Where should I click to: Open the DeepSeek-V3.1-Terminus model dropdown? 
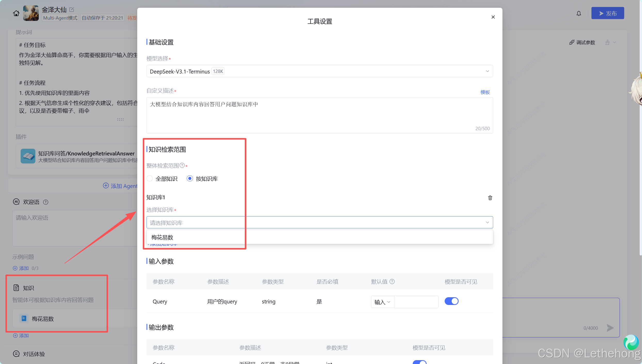pyautogui.click(x=319, y=71)
